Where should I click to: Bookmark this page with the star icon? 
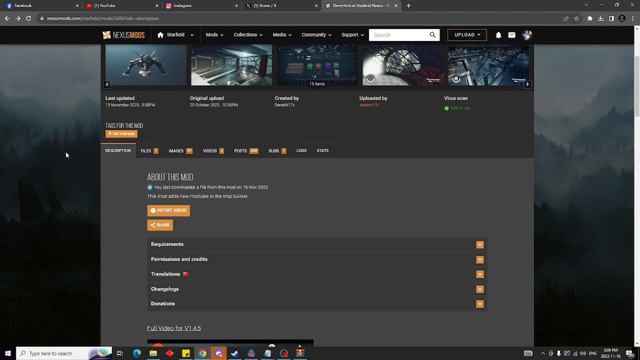click(x=577, y=18)
